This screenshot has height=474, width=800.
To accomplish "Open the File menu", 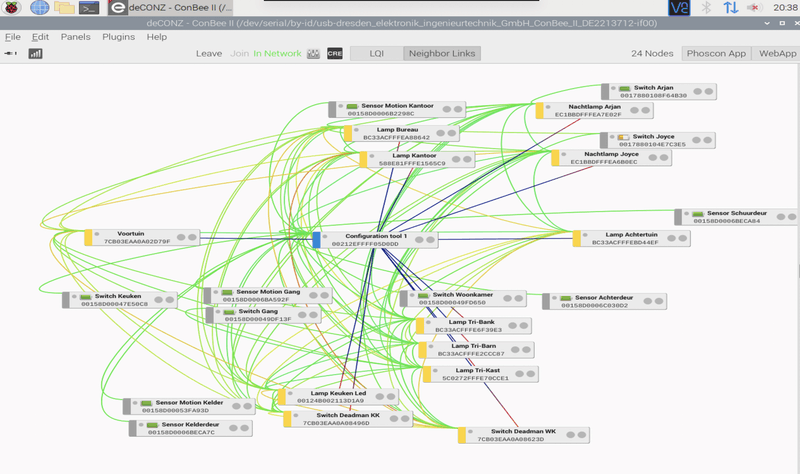I will (13, 37).
